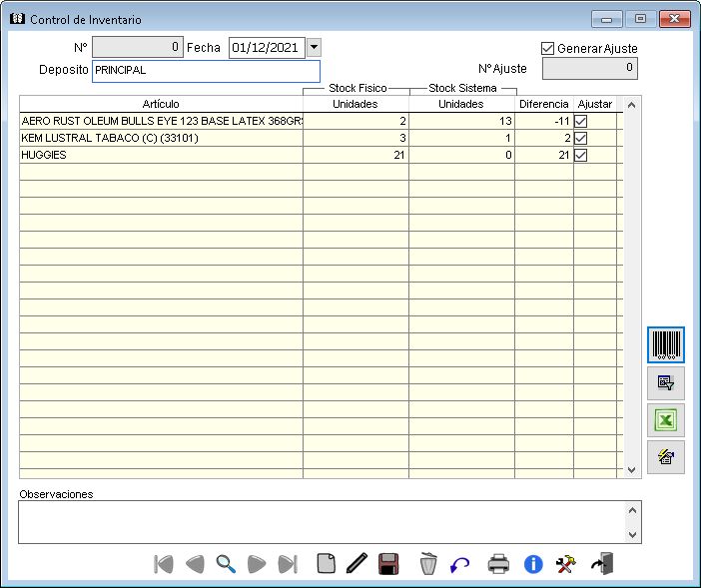This screenshot has width=701, height=588.
Task: Click system stock value 13 for AERO RUST
Action: [x=461, y=121]
